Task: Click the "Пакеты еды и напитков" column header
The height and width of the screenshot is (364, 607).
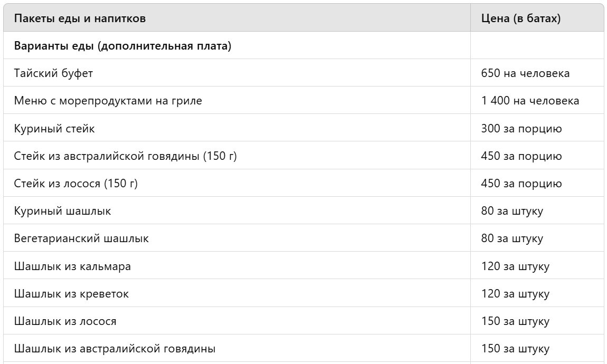Action: (80, 19)
